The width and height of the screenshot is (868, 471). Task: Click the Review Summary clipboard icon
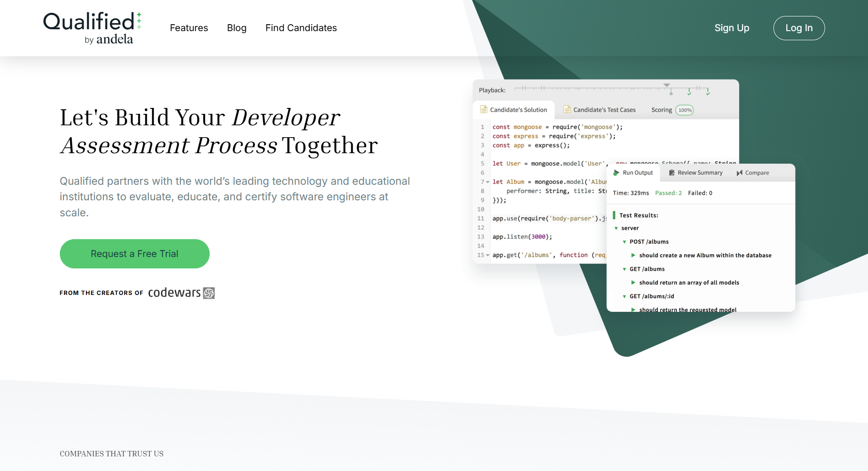672,173
